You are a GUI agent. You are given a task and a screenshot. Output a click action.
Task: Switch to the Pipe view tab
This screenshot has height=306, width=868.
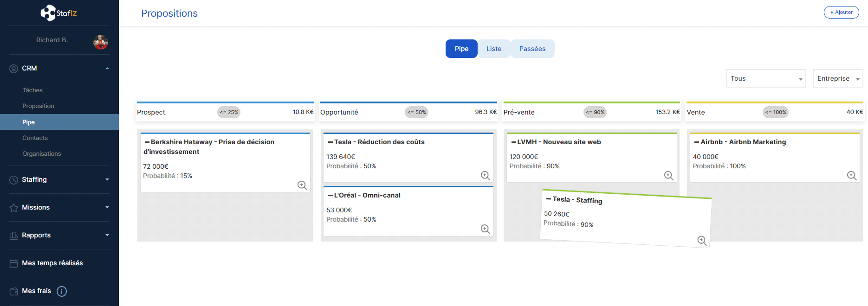click(461, 49)
